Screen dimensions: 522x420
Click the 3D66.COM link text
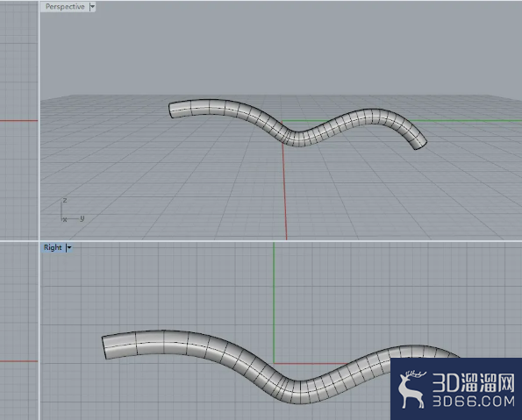474,402
